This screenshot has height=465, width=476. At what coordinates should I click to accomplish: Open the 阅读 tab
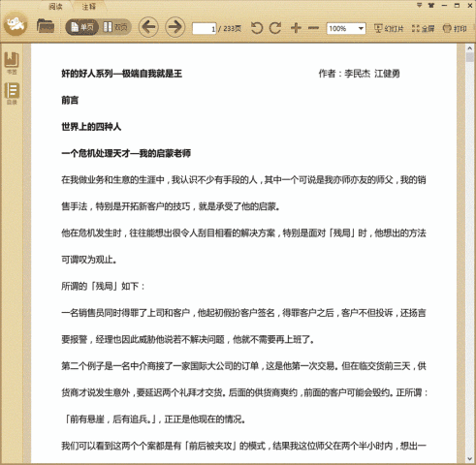pyautogui.click(x=55, y=6)
